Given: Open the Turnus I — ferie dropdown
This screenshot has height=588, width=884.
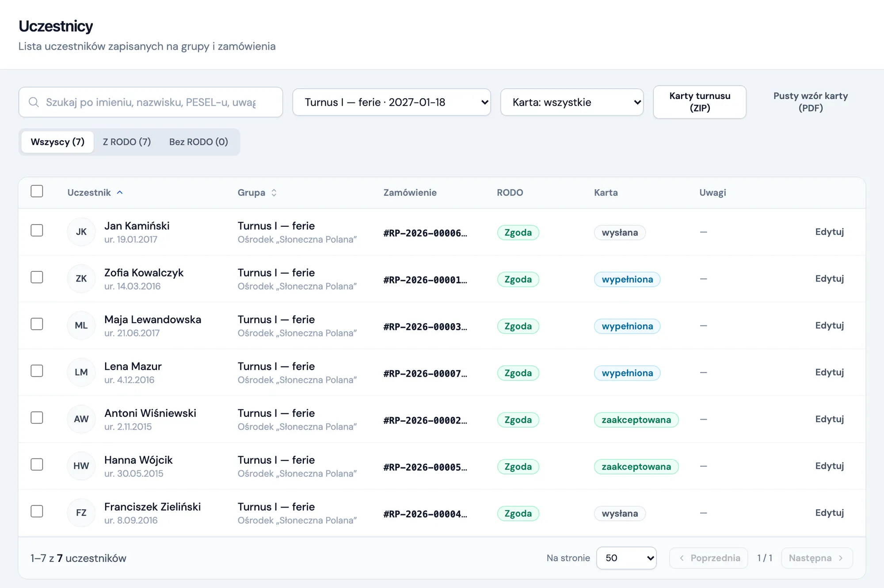Looking at the screenshot, I should click(392, 102).
